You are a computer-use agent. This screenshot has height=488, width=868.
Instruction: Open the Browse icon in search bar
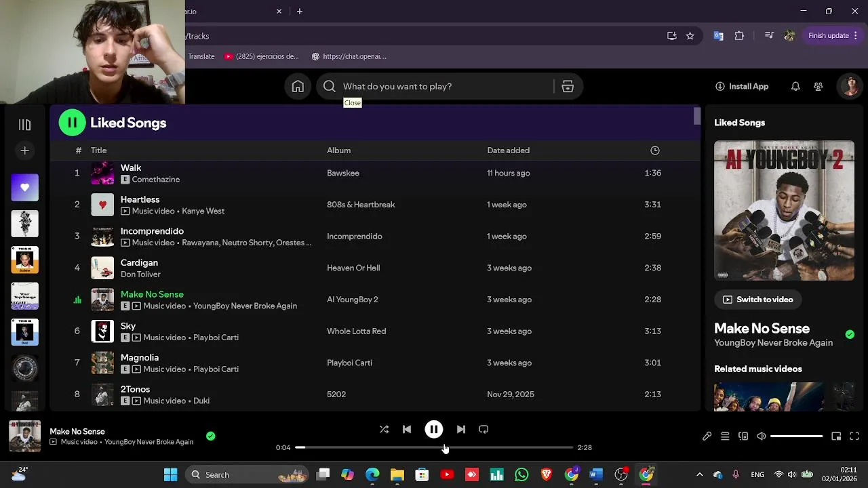point(568,86)
